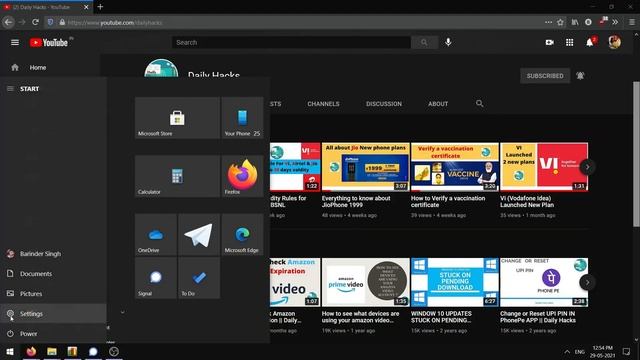Viewport: 640px width, 360px height.
Task: Open Documents from Start menu
Action: point(53,273)
